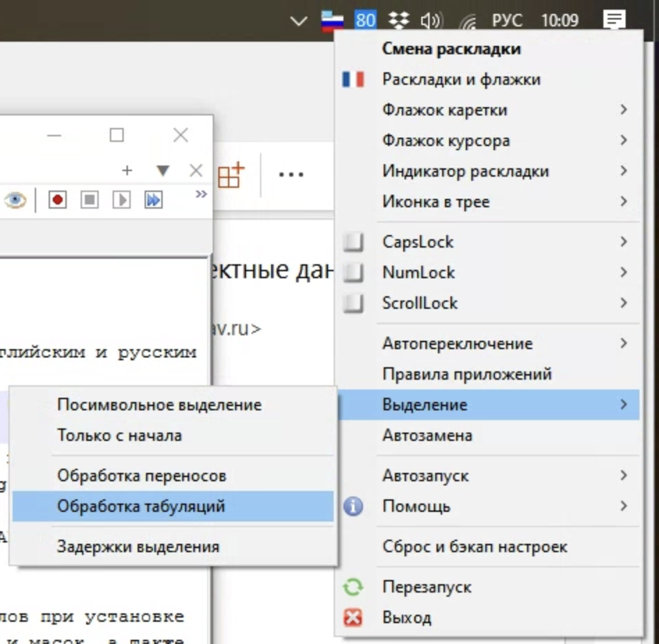Show more toolbar items double chevron
This screenshot has height=644, width=659.
pyautogui.click(x=202, y=194)
